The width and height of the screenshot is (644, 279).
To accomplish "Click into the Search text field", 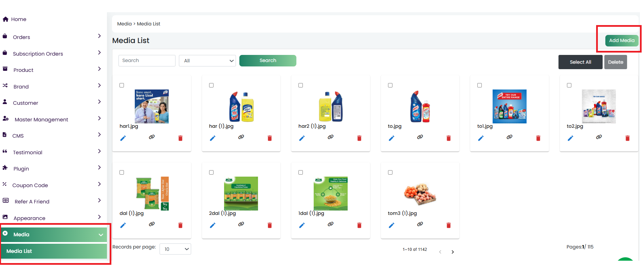I will [x=147, y=61].
